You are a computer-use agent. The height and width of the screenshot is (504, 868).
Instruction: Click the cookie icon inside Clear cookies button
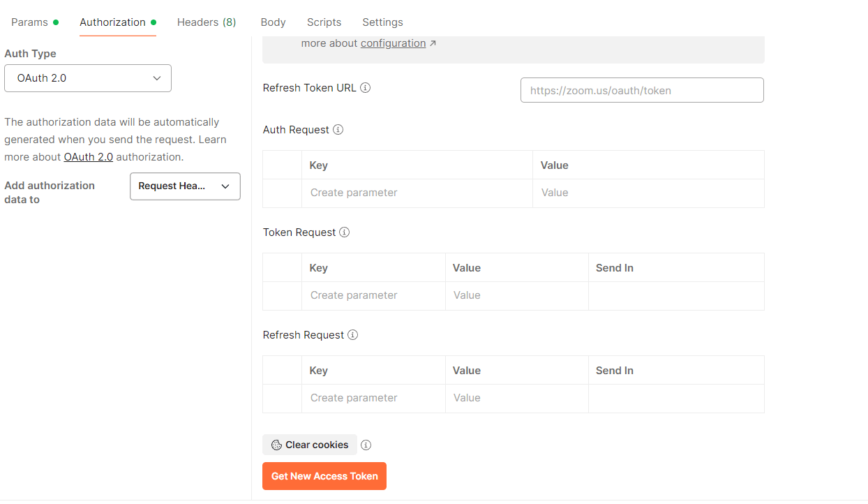pos(275,445)
